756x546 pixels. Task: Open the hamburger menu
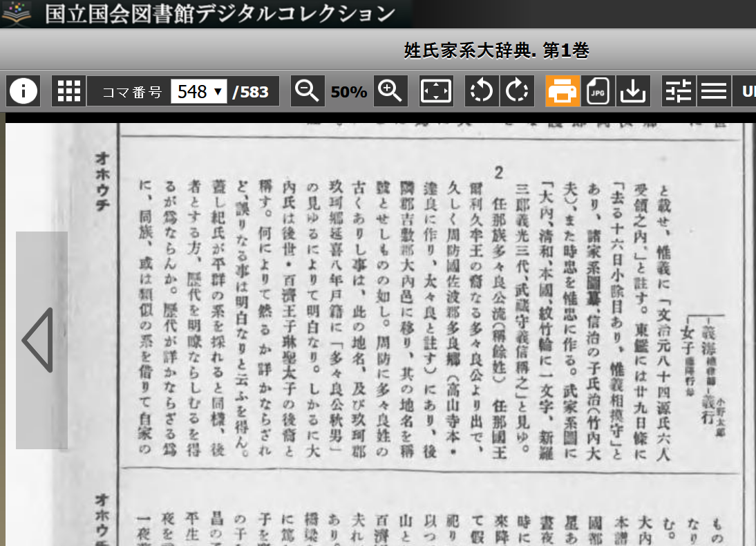(x=713, y=91)
